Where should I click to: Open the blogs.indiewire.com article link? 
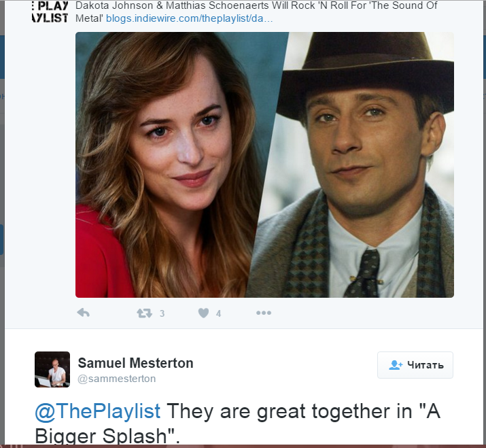coord(190,18)
